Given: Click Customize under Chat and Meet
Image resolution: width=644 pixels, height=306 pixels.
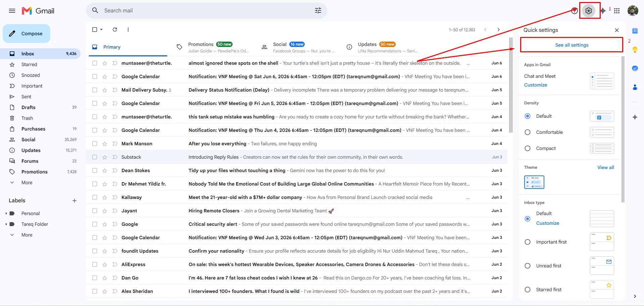Looking at the screenshot, I should click(536, 85).
